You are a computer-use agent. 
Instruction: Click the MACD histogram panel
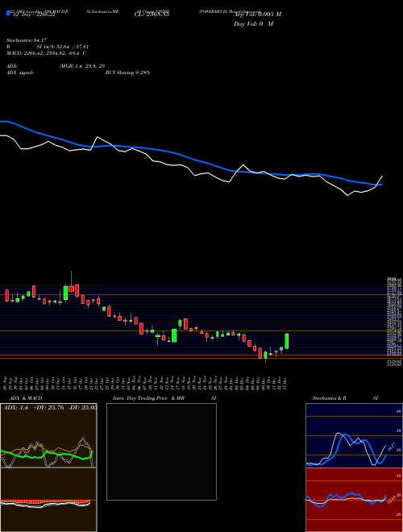[x=48, y=500]
